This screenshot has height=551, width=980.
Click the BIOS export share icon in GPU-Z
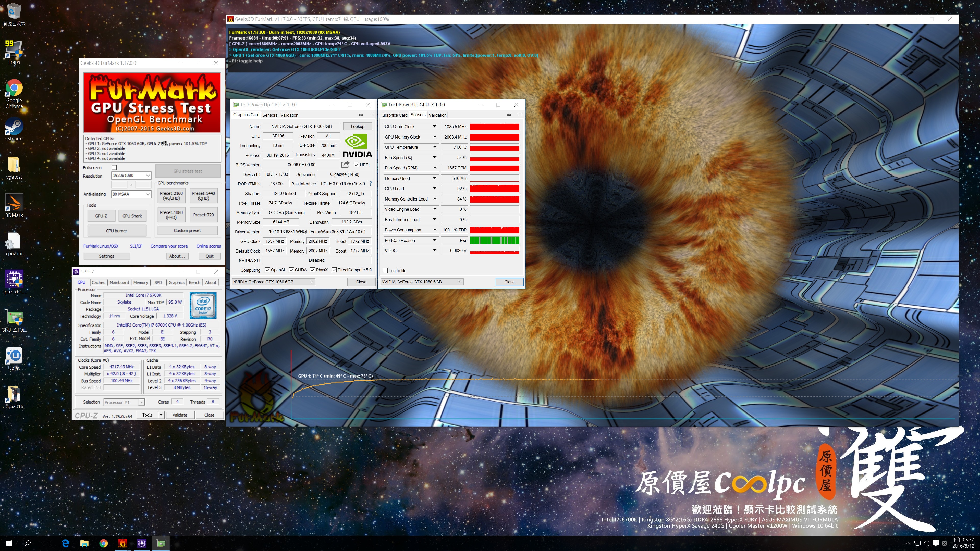click(x=345, y=164)
